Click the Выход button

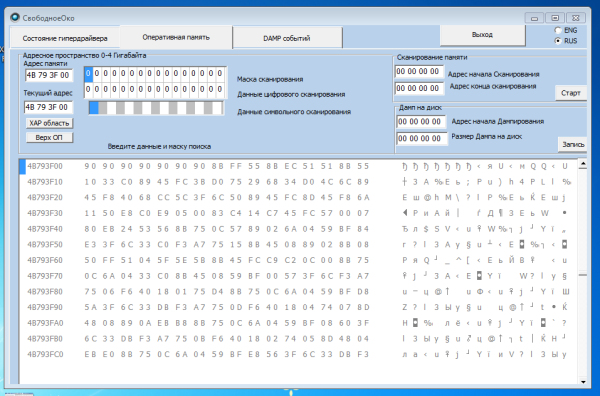tap(483, 35)
